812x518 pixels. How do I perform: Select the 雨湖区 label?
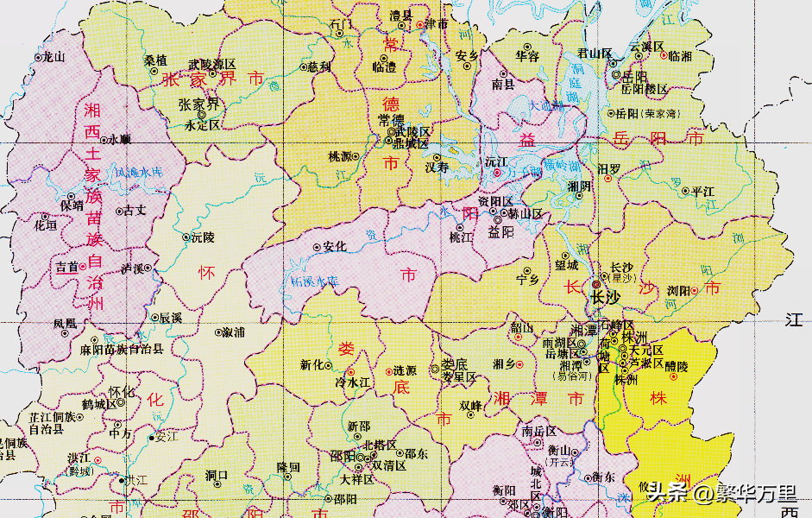click(x=559, y=343)
